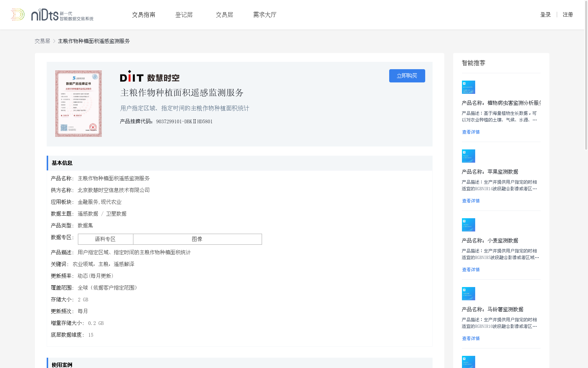Click keywords 农业领域，主粮，遥感解译
This screenshot has width=588, height=368.
point(104,264)
